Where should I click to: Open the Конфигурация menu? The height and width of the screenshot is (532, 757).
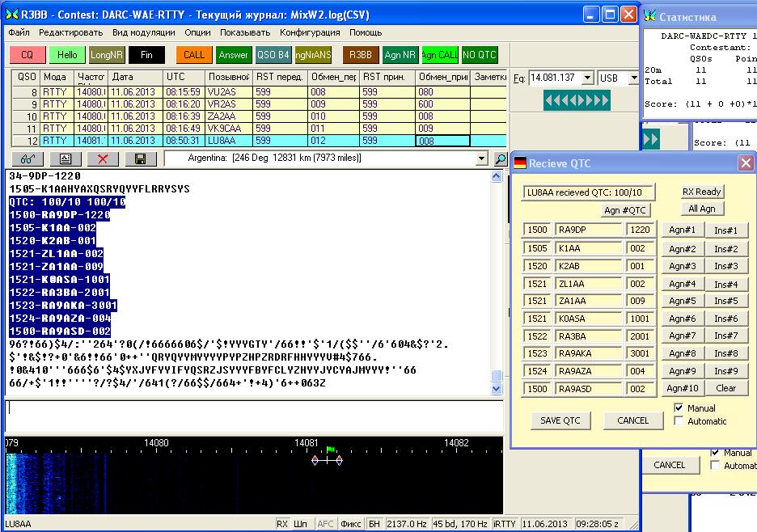[310, 32]
